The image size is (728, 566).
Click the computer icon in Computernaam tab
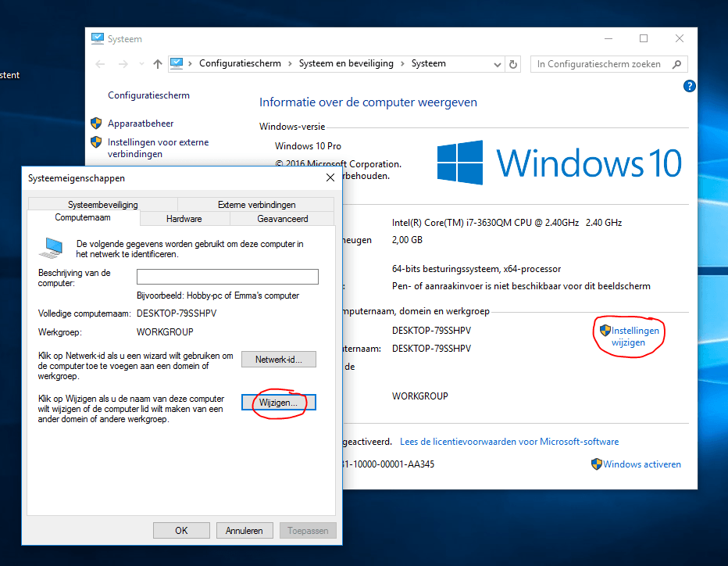click(x=52, y=248)
